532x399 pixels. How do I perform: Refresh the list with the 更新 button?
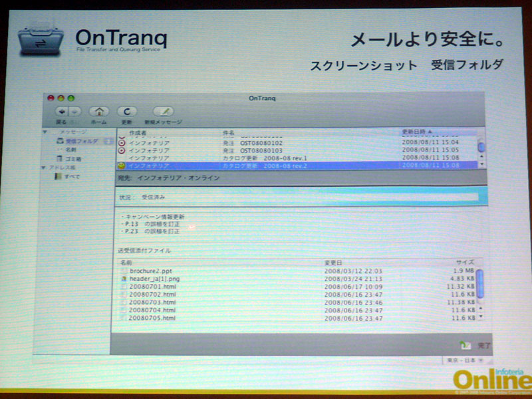(x=127, y=111)
